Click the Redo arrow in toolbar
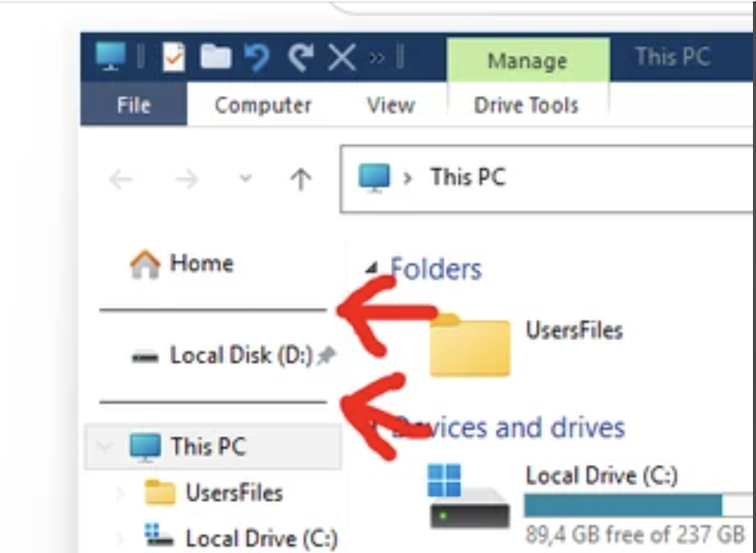This screenshot has width=756, height=553. (301, 57)
